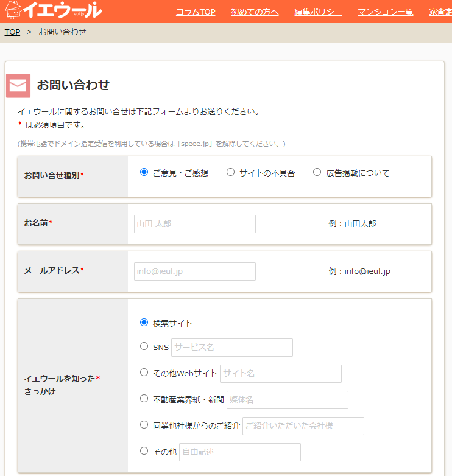Select 検索サイト radio option

pos(144,323)
